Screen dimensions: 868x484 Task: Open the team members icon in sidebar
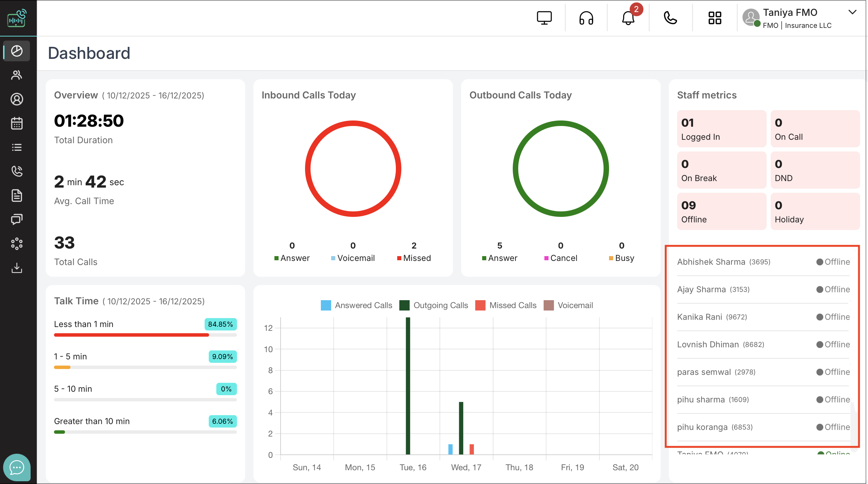[17, 75]
